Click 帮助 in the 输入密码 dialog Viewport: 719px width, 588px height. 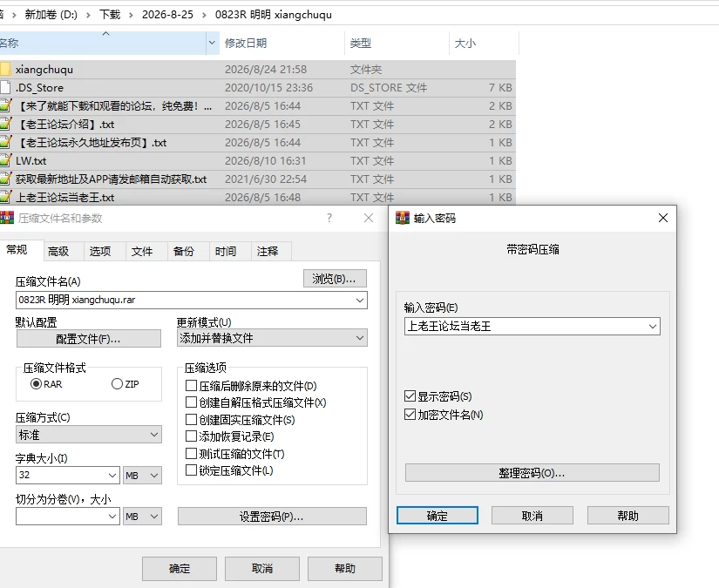pyautogui.click(x=627, y=516)
